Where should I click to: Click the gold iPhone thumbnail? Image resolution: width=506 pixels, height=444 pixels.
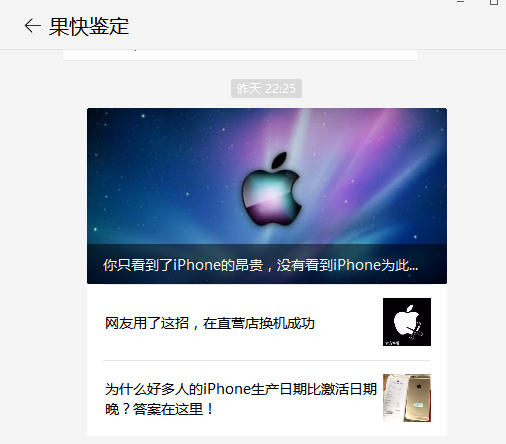pyautogui.click(x=407, y=398)
